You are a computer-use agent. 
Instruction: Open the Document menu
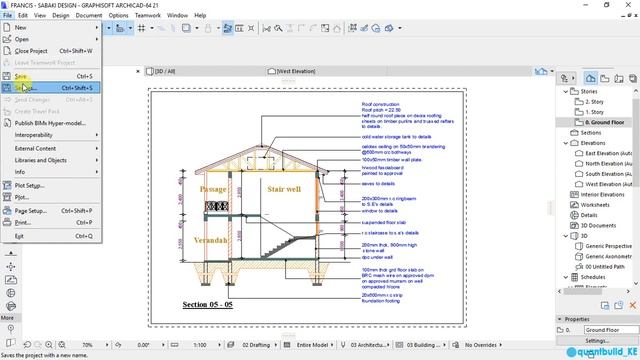tap(89, 15)
